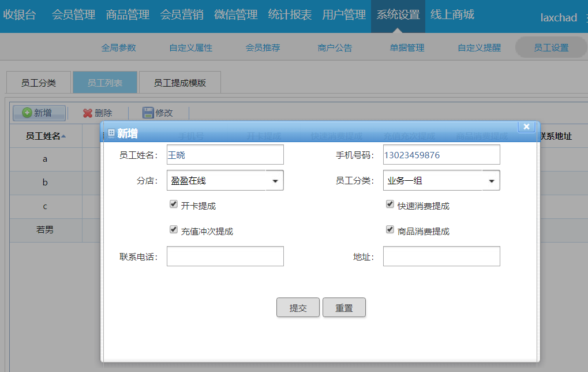This screenshot has height=372, width=588.
Task: Toggle the 商品消费提成 checkbox
Action: pos(390,229)
